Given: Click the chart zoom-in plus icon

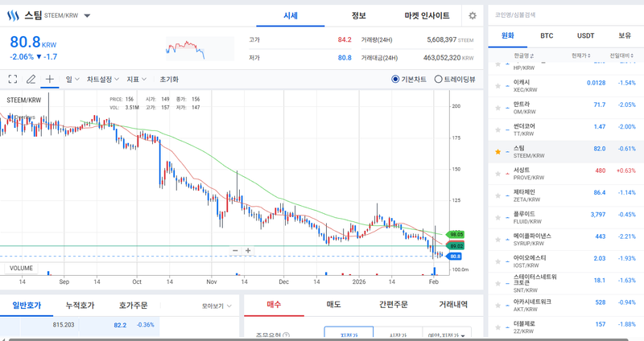Looking at the screenshot, I should [248, 251].
